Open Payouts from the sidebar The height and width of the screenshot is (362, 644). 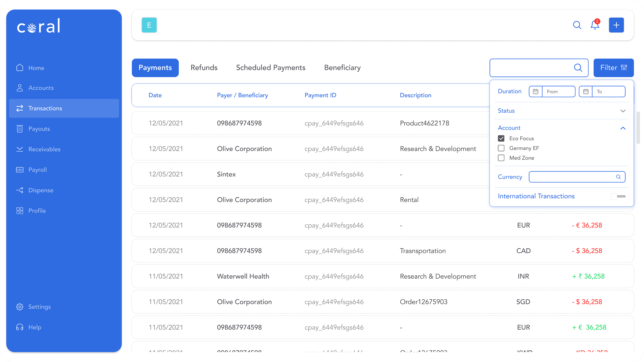(x=39, y=129)
